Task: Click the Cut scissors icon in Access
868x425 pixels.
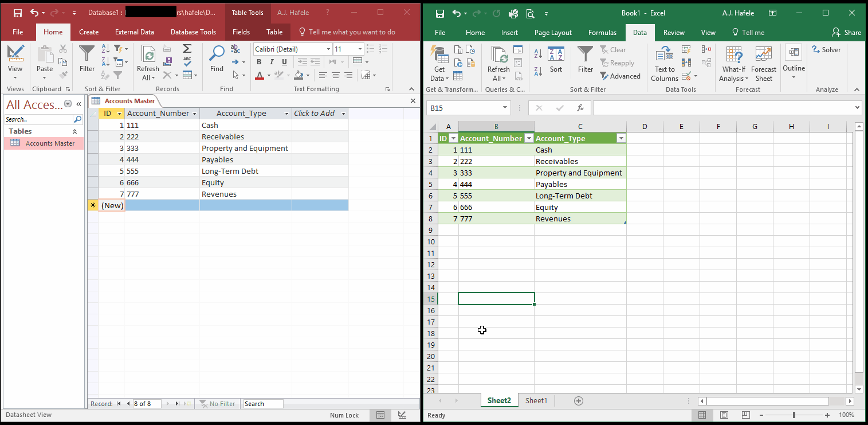Action: pyautogui.click(x=63, y=49)
